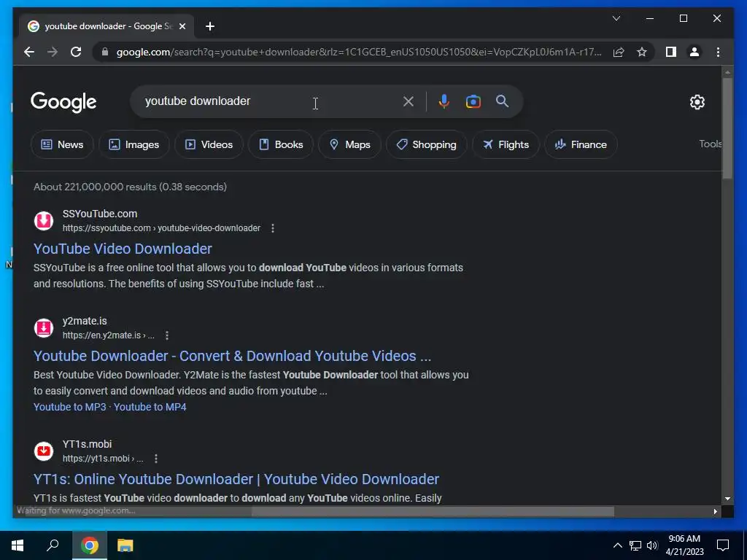
Task: Click the browser forward arrow
Action: point(53,52)
